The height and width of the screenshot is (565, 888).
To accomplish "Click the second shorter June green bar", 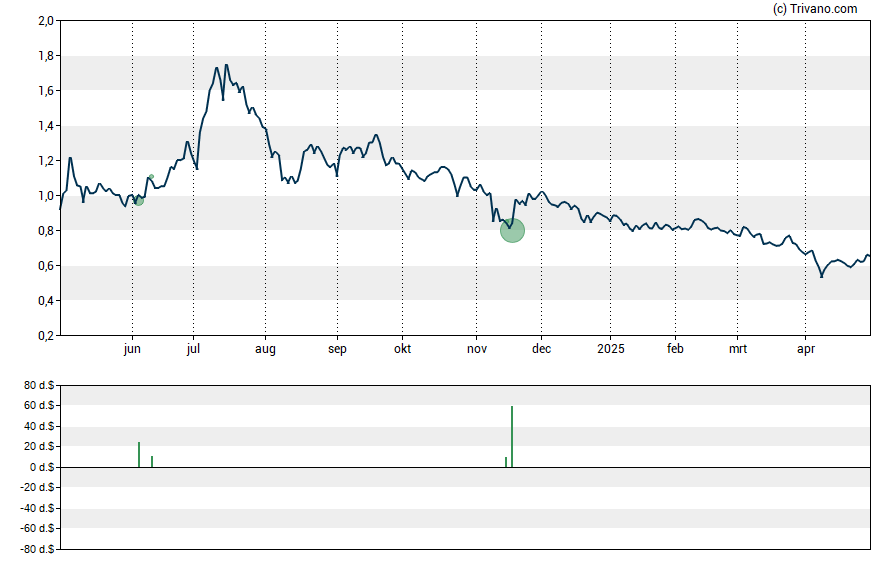I will (x=152, y=461).
